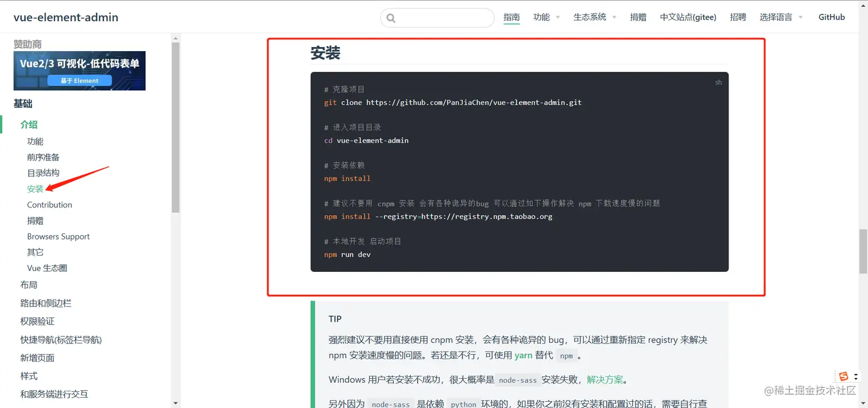
Task: Click the sidebar scrollbar thumb
Action: tap(176, 126)
